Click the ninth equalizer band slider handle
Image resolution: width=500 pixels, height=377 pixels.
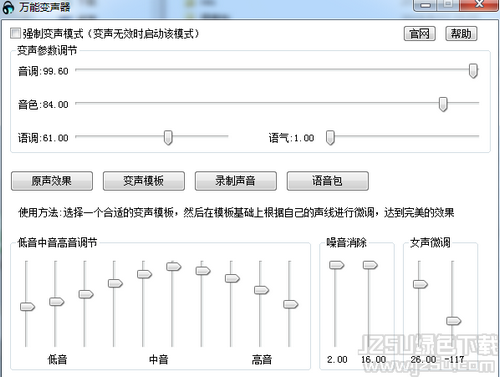point(261,290)
